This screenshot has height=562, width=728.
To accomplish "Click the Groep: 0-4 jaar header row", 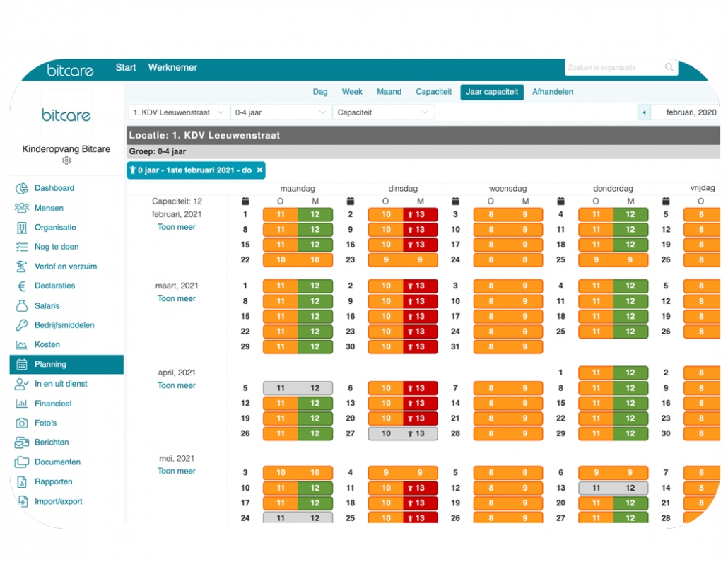I will pyautogui.click(x=423, y=151).
